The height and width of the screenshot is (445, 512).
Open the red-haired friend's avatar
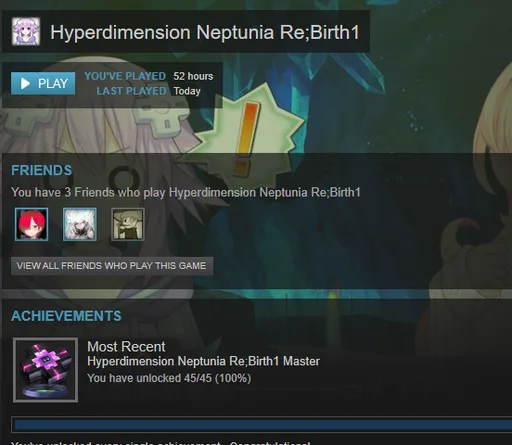(x=31, y=224)
